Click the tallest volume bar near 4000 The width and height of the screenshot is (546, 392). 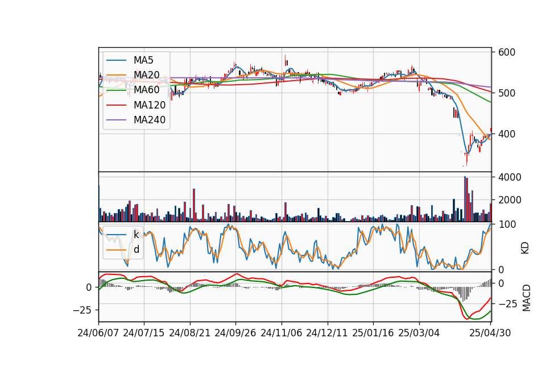tap(465, 199)
